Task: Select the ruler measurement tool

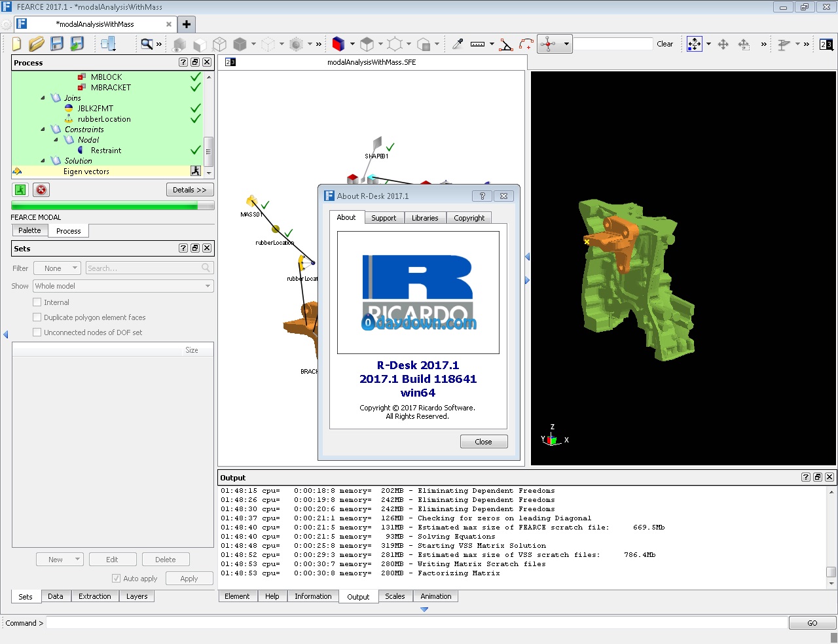Action: tap(478, 44)
